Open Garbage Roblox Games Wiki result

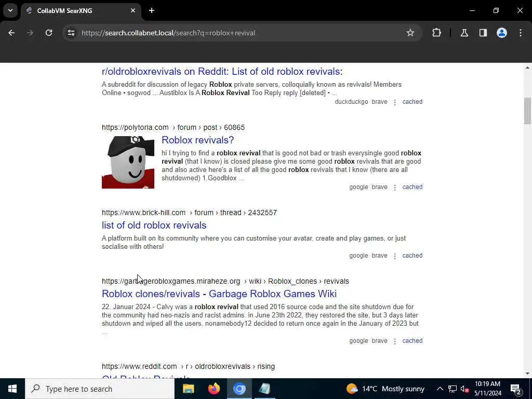pyautogui.click(x=219, y=294)
